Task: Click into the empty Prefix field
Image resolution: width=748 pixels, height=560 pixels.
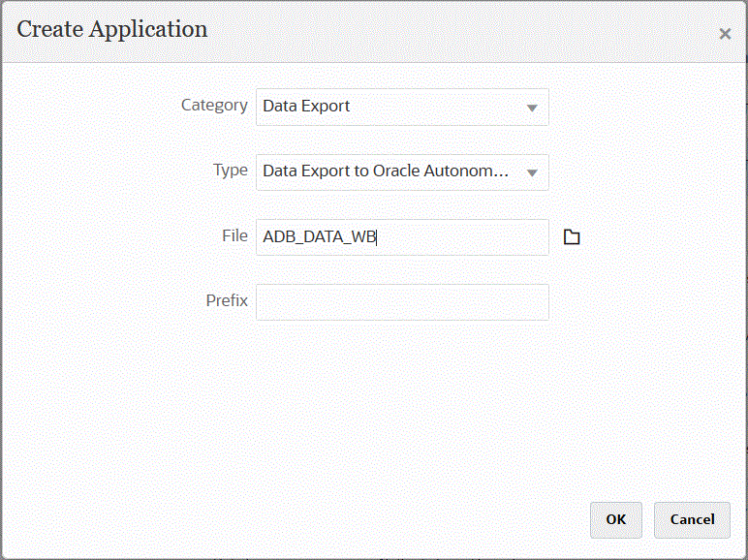Action: pyautogui.click(x=402, y=301)
